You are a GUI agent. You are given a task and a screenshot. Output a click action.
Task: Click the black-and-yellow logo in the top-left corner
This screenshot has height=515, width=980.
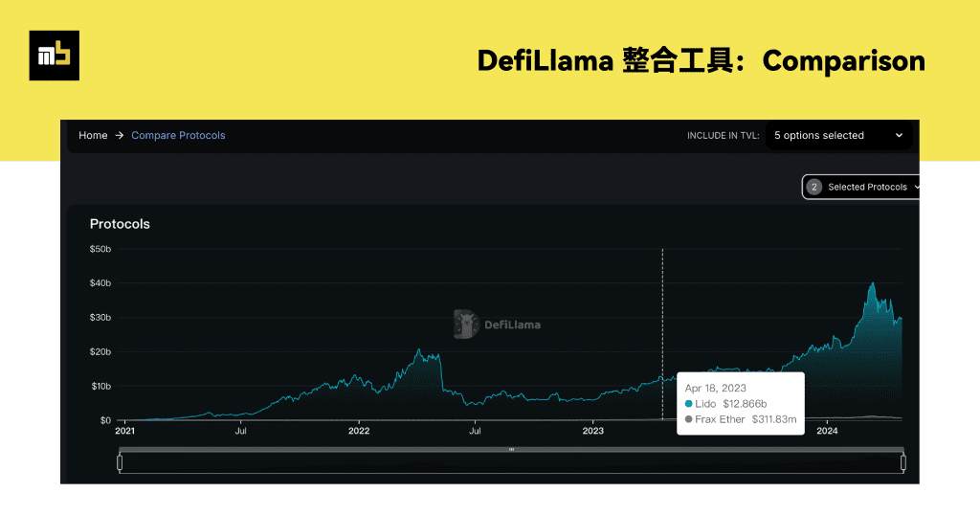[55, 56]
